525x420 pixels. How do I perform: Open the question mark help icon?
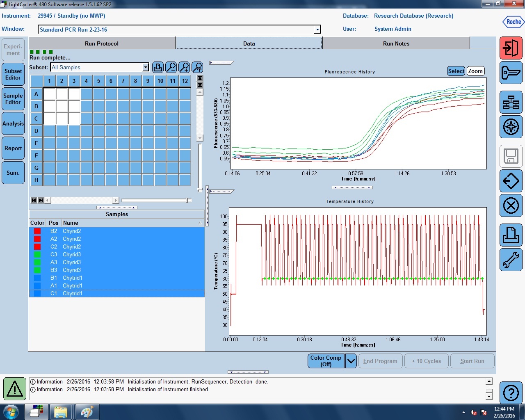coord(511,393)
